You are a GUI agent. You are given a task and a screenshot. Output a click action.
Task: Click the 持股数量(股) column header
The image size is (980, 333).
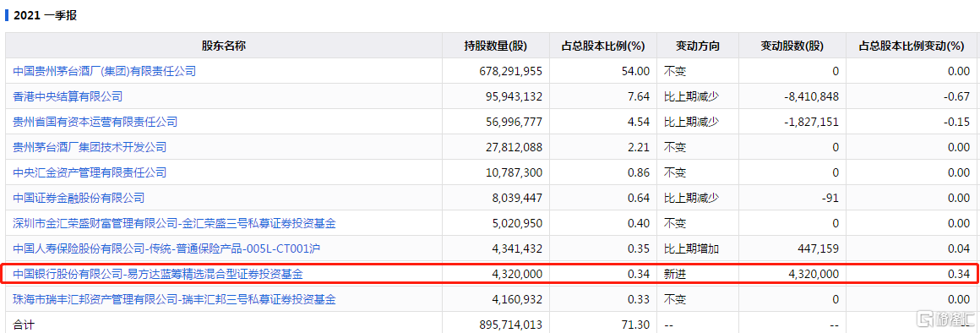point(496,46)
